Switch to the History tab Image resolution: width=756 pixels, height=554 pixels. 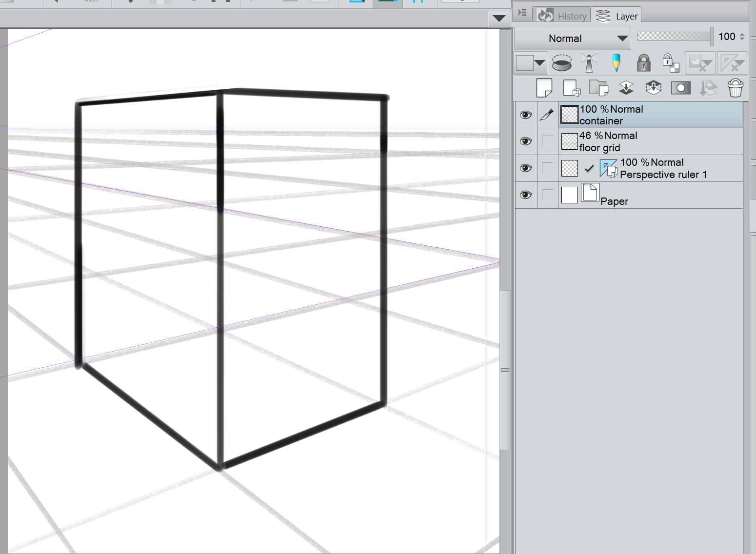(562, 16)
